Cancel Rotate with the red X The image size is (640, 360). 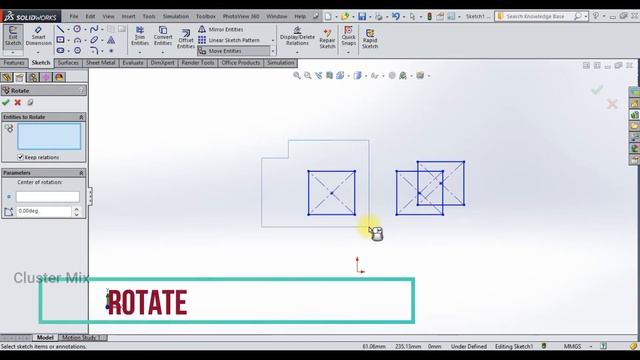pyautogui.click(x=18, y=102)
